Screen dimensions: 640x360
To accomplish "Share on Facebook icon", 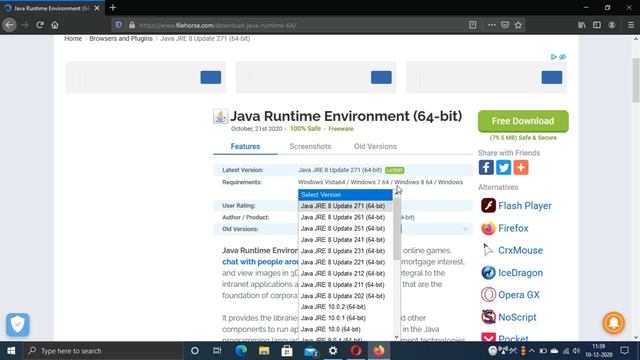I will coord(486,167).
